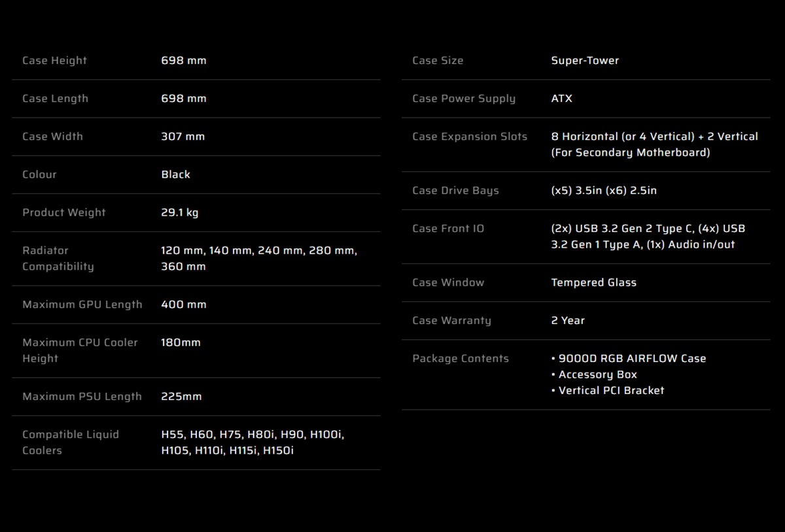Select the 'Maximum PSU Length' label
The height and width of the screenshot is (532, 785).
[82, 397]
